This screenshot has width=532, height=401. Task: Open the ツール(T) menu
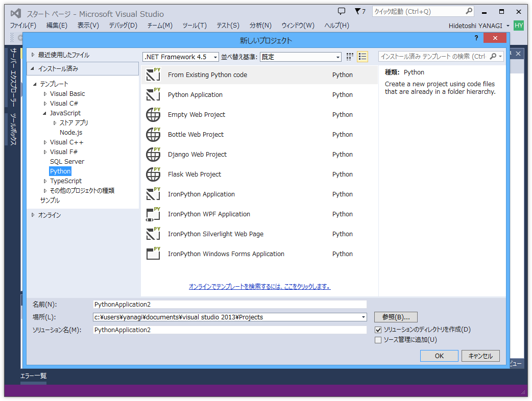point(195,26)
